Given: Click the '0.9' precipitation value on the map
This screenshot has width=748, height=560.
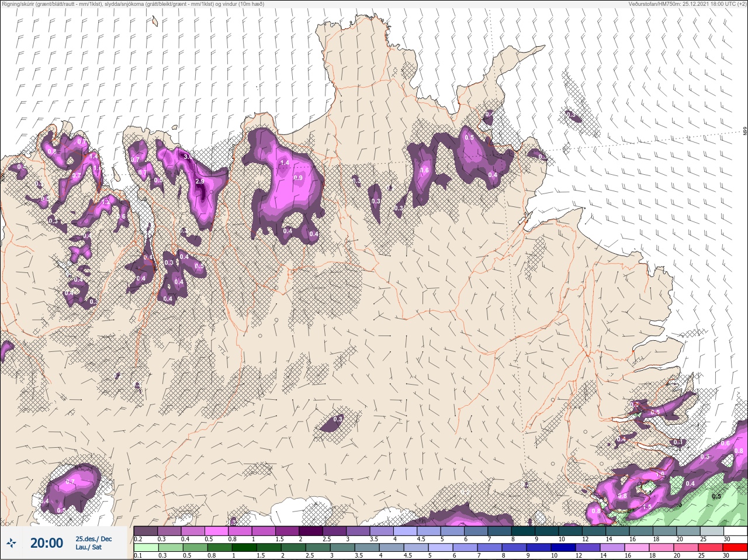Looking at the screenshot, I should click(298, 178).
